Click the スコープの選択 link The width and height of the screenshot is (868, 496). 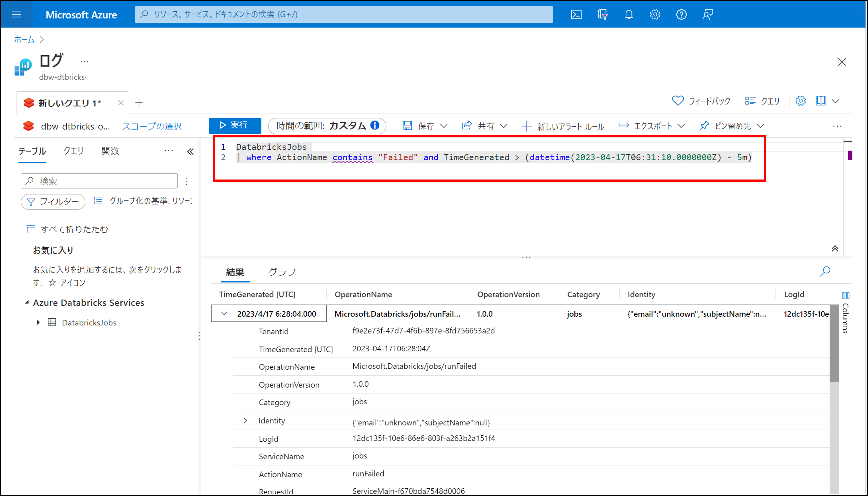tap(152, 126)
